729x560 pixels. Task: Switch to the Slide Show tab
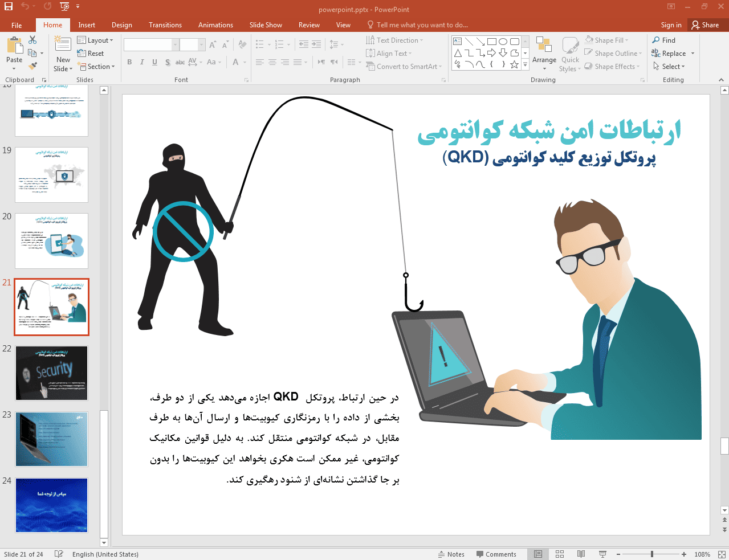click(x=266, y=25)
